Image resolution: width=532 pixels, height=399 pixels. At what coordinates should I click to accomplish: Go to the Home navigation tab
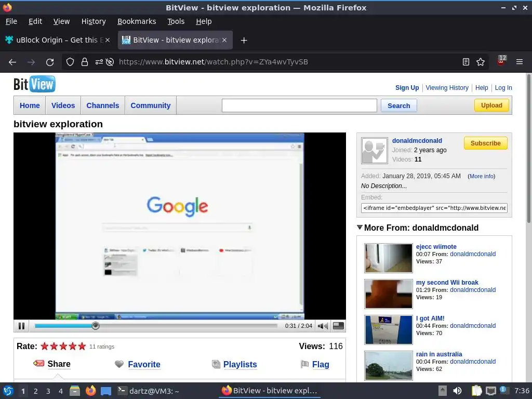coord(30,105)
